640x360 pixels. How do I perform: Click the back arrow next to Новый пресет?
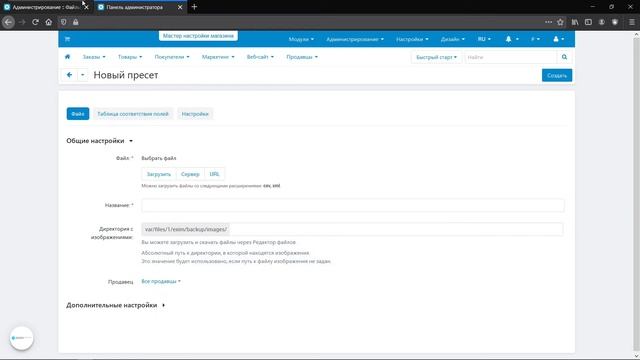tap(69, 75)
